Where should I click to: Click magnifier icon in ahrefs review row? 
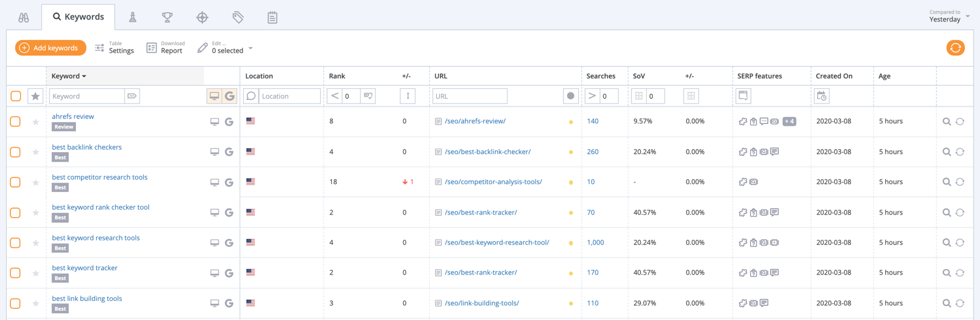click(x=946, y=121)
